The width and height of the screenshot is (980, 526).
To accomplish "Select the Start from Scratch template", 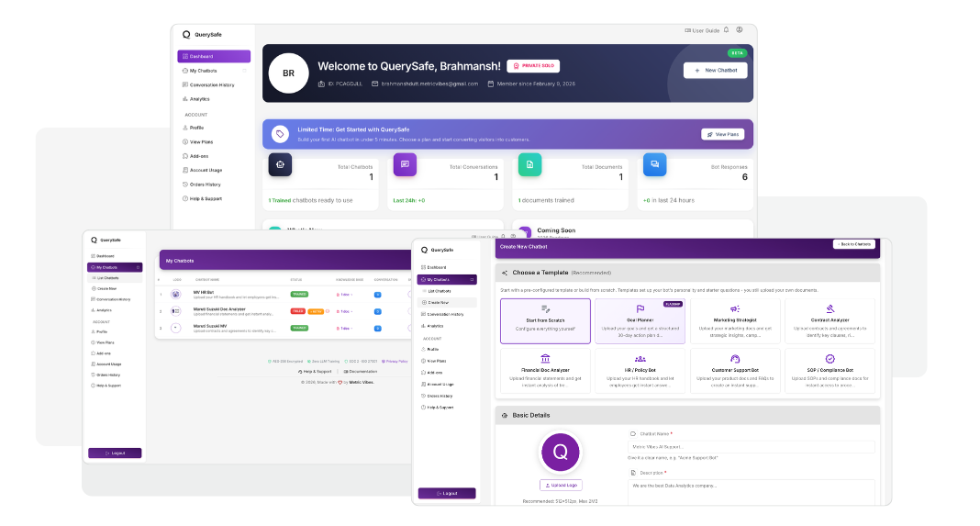I will coord(545,321).
